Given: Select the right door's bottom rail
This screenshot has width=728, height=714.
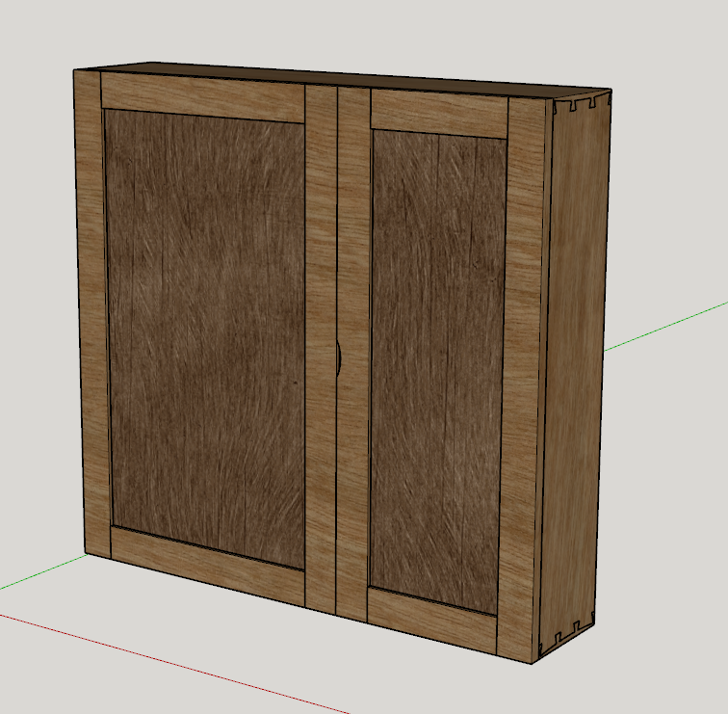Looking at the screenshot, I should coord(432,620).
